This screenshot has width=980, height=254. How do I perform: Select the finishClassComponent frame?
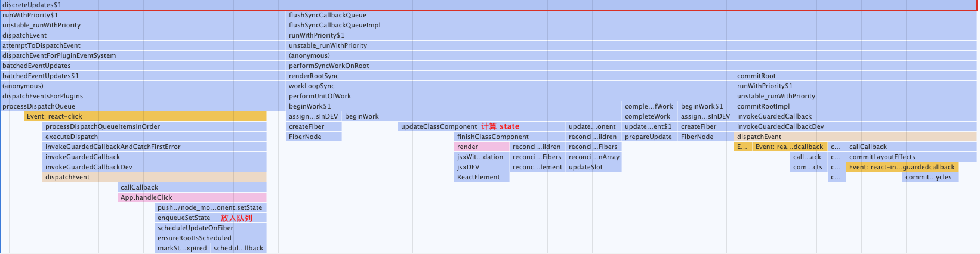coord(509,137)
